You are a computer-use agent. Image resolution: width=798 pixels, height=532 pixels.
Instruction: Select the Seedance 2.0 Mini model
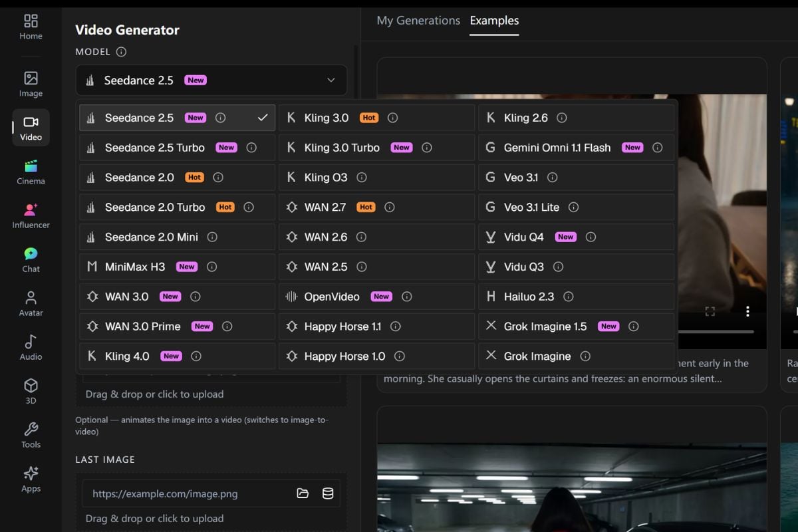pos(177,237)
